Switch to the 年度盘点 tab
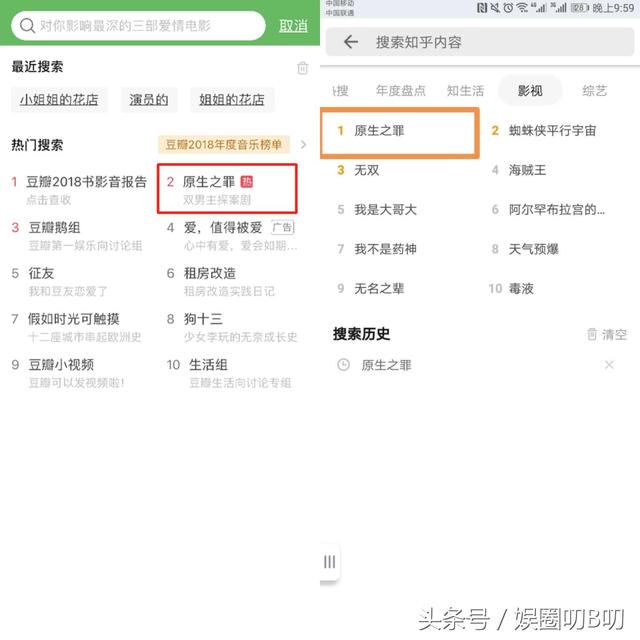 (x=400, y=91)
